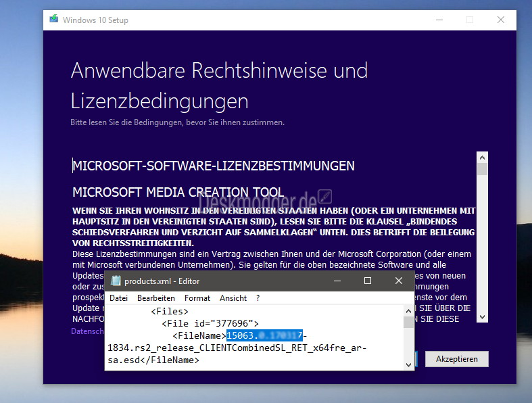Open the ? help menu in Editor
532x403 pixels.
[x=258, y=298]
